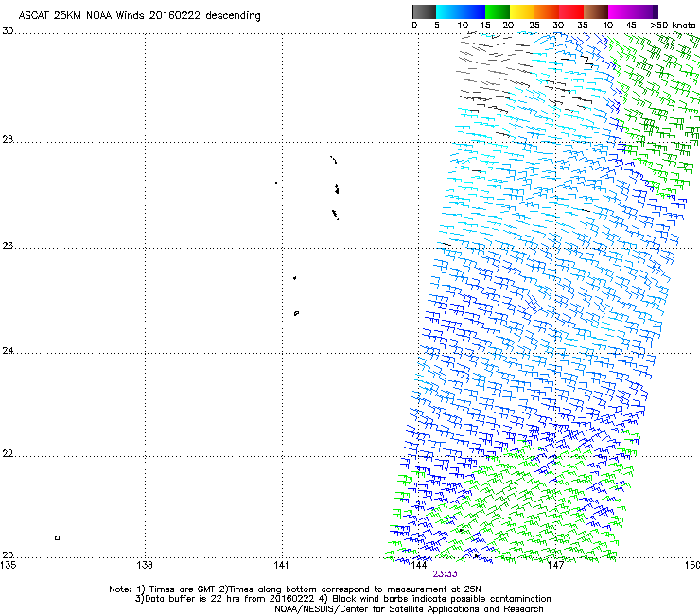Viewport: 700px width, 615px height.
Task: Select the legend's '15' knots label
Action: [485, 26]
